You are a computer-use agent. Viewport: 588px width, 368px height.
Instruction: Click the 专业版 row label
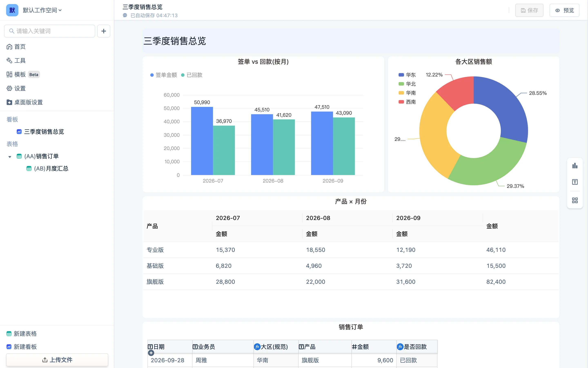click(x=155, y=250)
